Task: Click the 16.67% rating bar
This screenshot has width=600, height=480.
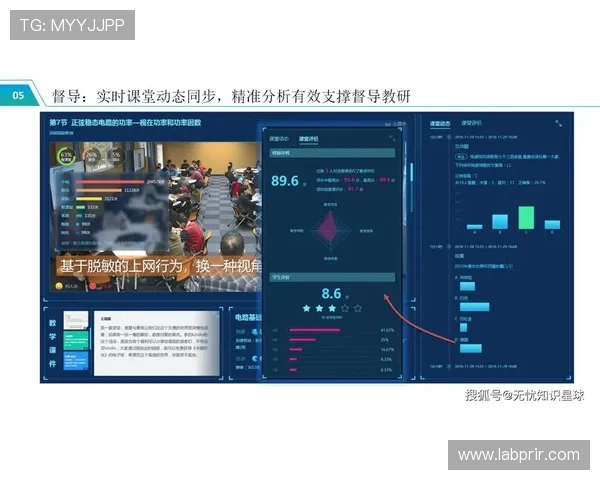Action: click(296, 349)
